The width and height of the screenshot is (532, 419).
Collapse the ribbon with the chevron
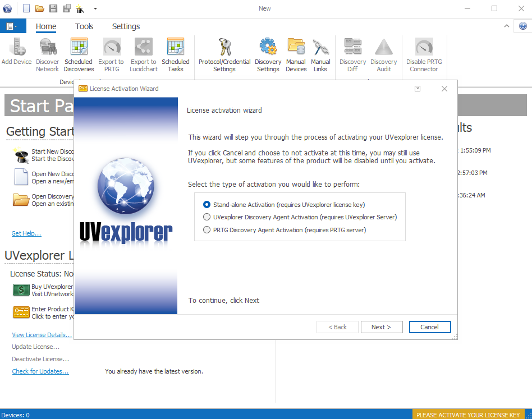[507, 26]
